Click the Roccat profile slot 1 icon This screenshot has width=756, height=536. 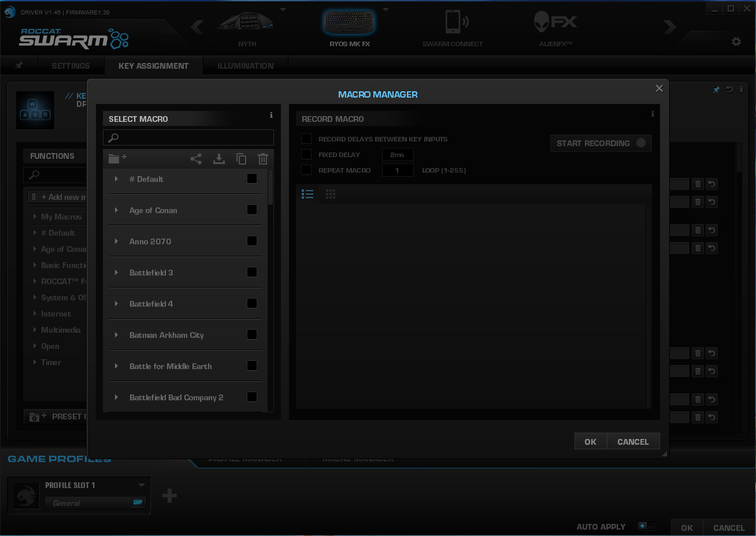26,496
